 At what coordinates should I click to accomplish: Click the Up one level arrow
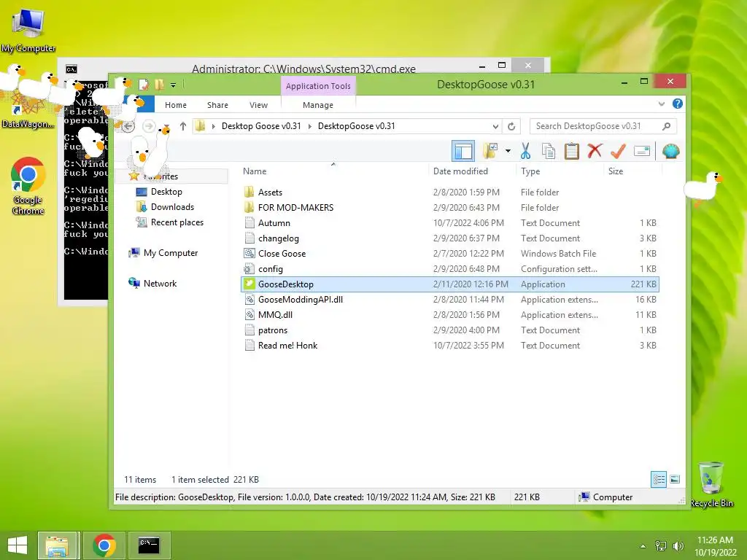click(x=183, y=126)
